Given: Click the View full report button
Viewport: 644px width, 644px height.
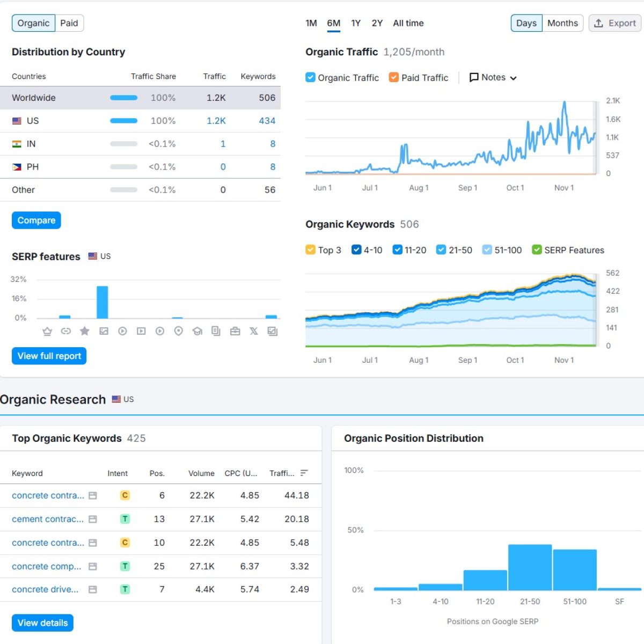Looking at the screenshot, I should click(49, 356).
